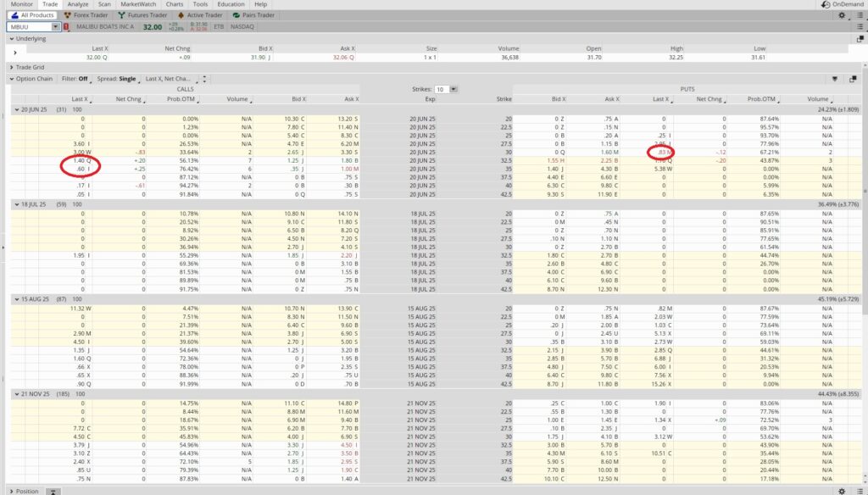Detach the Option Chain via its pop-out icon
Image resolution: width=868 pixels, height=495 pixels.
(x=853, y=79)
